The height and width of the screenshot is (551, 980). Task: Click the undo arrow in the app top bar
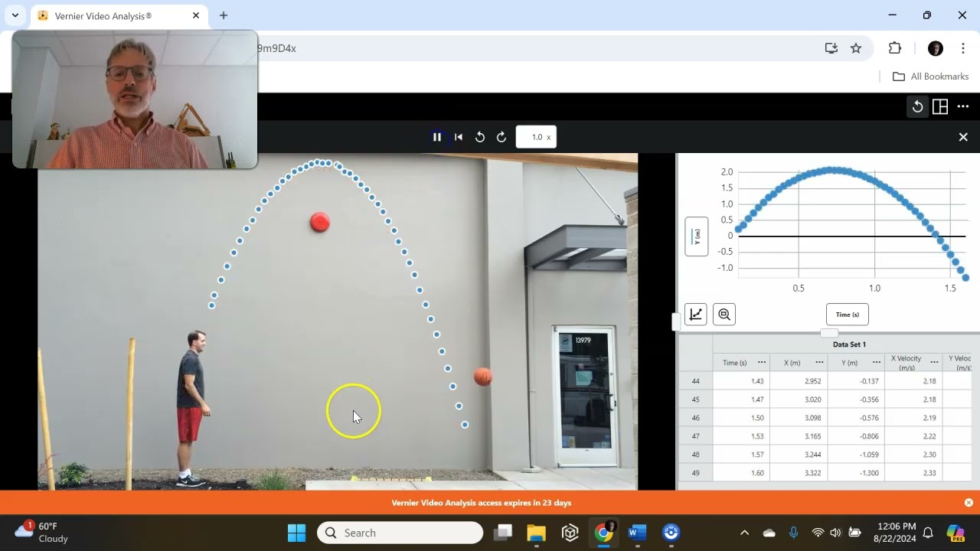tap(917, 106)
